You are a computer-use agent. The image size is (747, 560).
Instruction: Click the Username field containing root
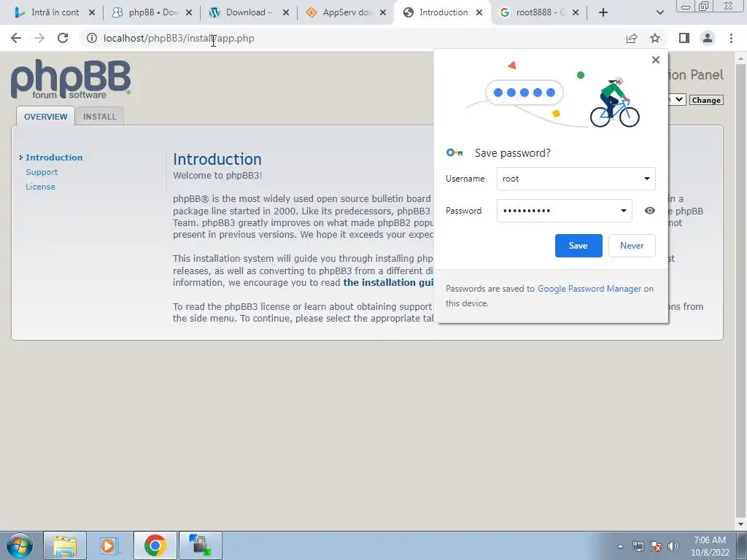[x=576, y=179]
